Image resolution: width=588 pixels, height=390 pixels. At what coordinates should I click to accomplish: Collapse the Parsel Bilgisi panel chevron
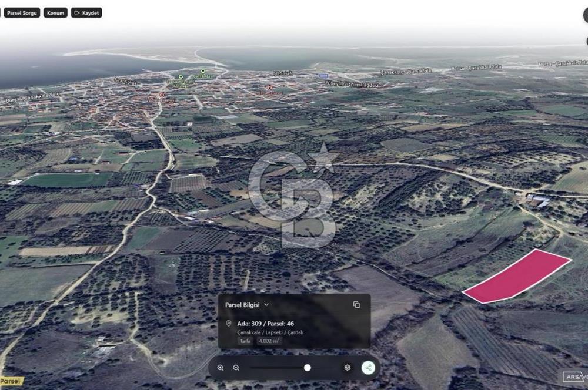(266, 305)
